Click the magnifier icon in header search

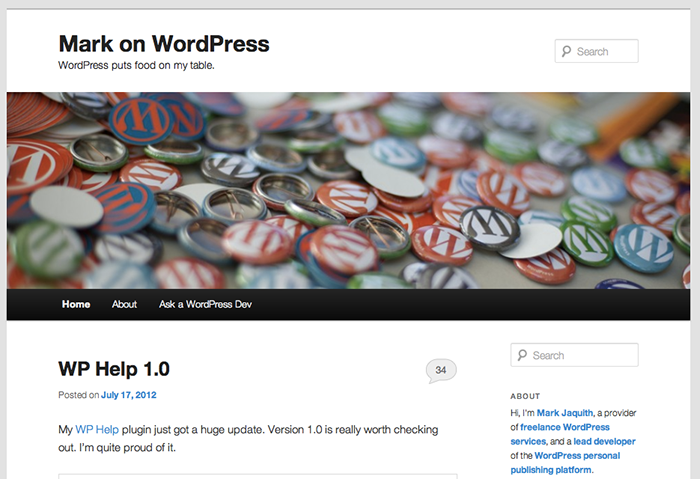point(567,52)
